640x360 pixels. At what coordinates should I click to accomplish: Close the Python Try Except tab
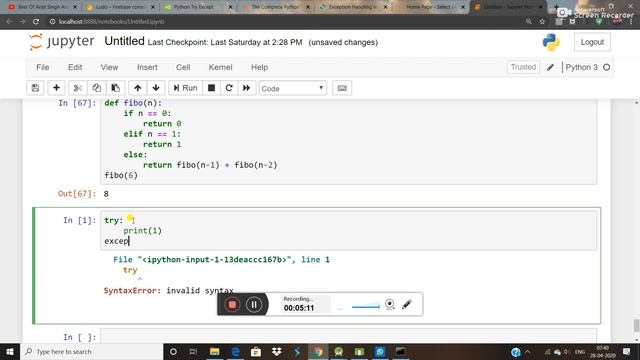(x=230, y=7)
